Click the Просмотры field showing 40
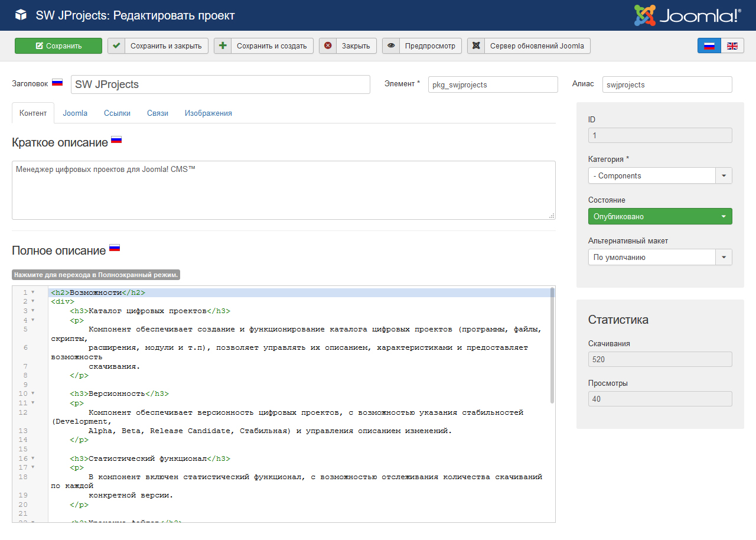The image size is (756, 540). pos(660,399)
